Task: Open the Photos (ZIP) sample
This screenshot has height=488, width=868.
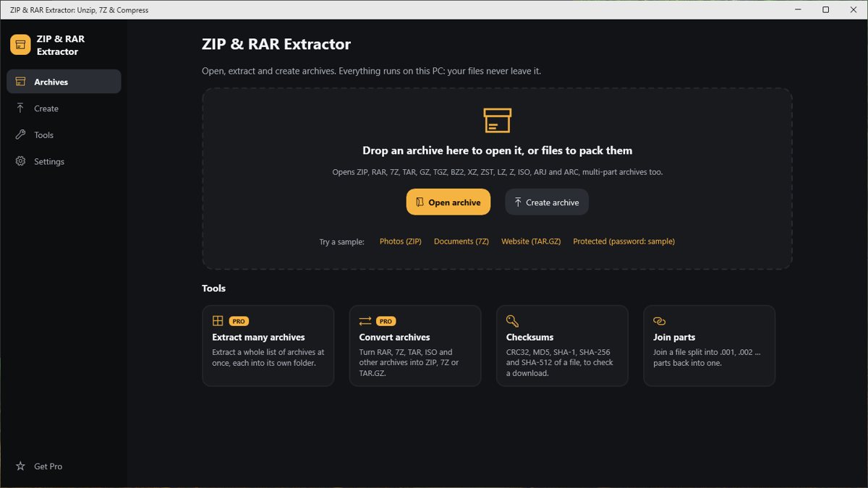Action: 401,241
